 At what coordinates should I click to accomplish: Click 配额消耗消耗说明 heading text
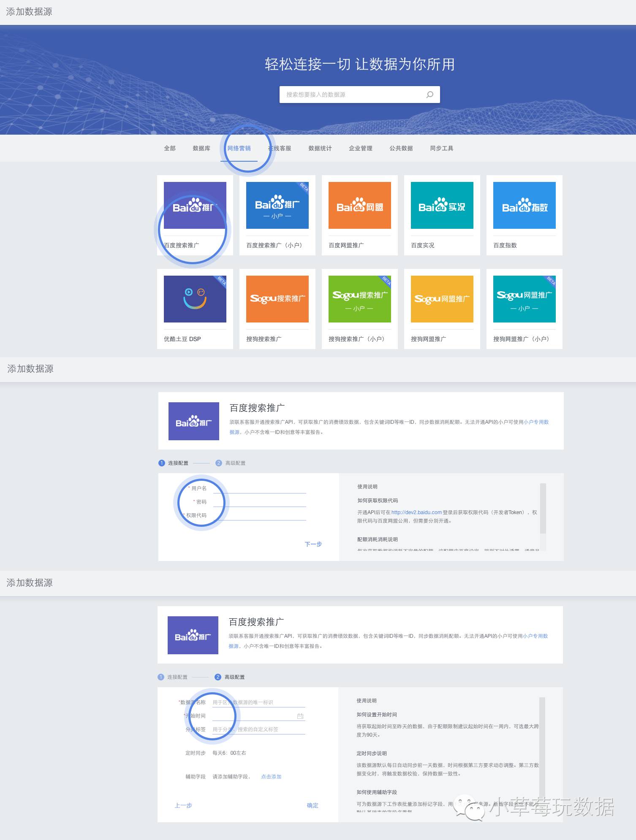click(378, 539)
